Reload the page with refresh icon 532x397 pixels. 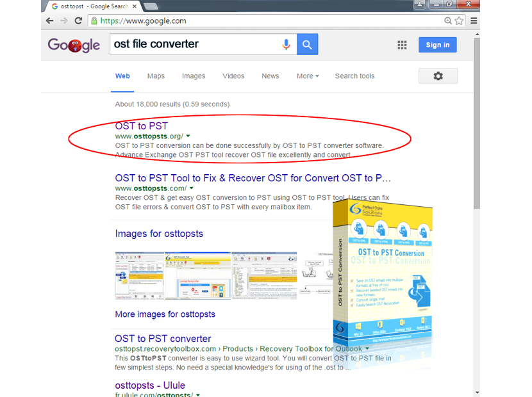point(78,20)
